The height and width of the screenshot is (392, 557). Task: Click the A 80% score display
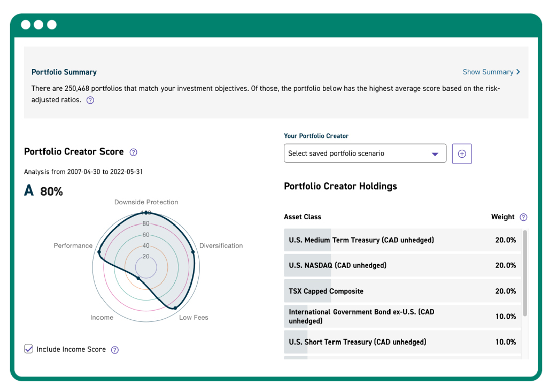tap(43, 190)
